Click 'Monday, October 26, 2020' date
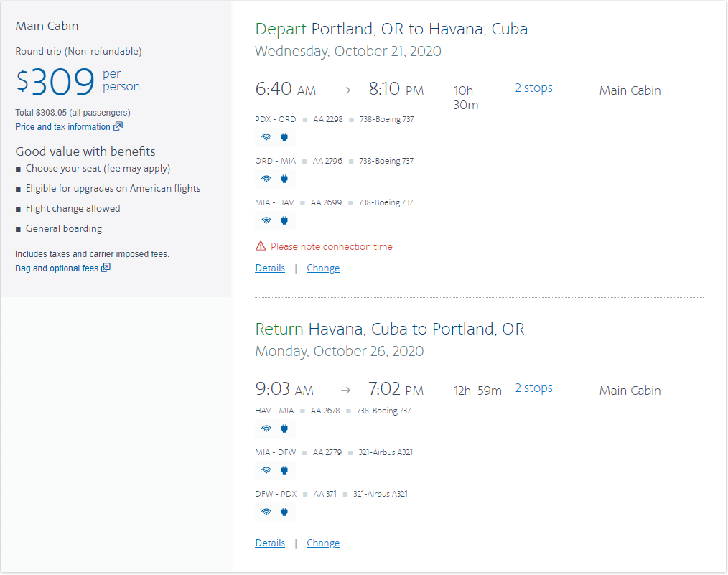The width and height of the screenshot is (728, 575). tap(340, 351)
